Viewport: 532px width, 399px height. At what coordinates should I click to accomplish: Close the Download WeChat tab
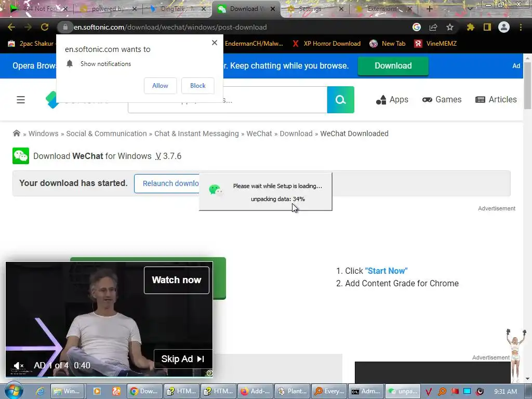pos(273,9)
